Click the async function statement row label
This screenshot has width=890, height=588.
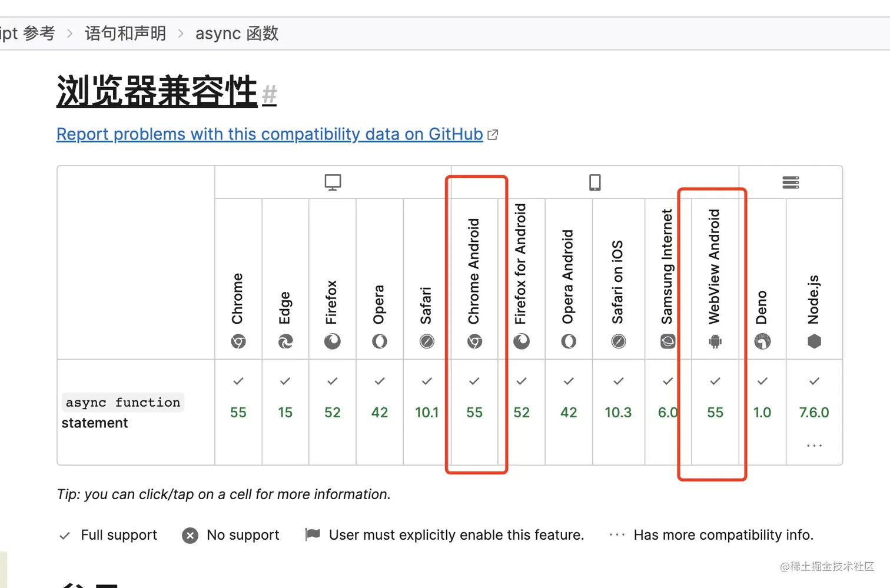point(123,412)
